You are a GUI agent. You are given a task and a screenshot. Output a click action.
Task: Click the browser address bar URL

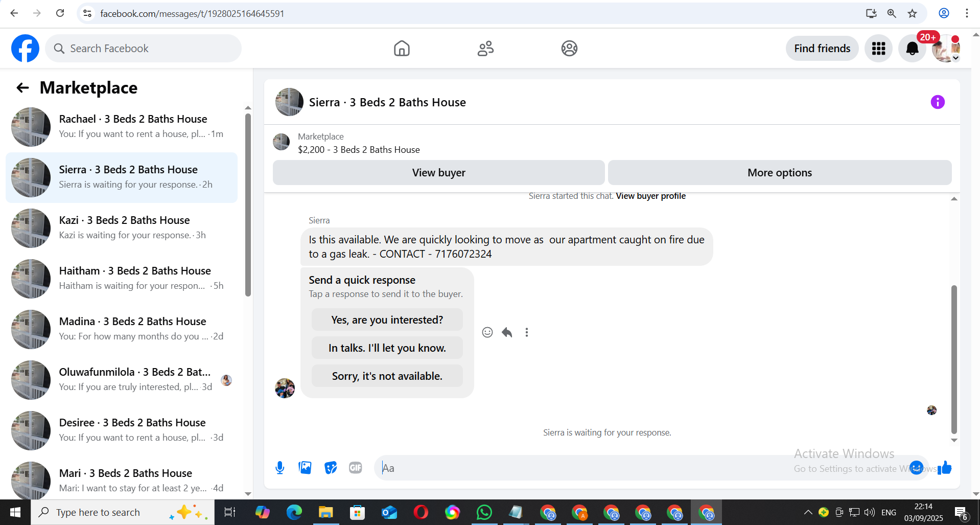[192, 13]
